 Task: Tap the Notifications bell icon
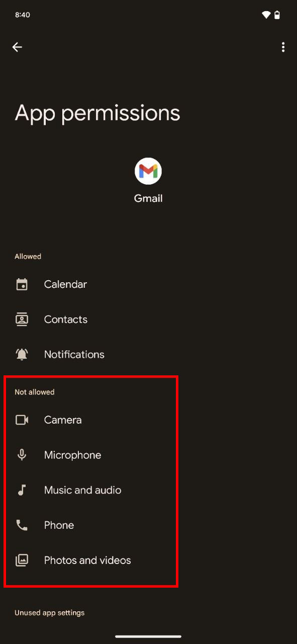pyautogui.click(x=22, y=354)
